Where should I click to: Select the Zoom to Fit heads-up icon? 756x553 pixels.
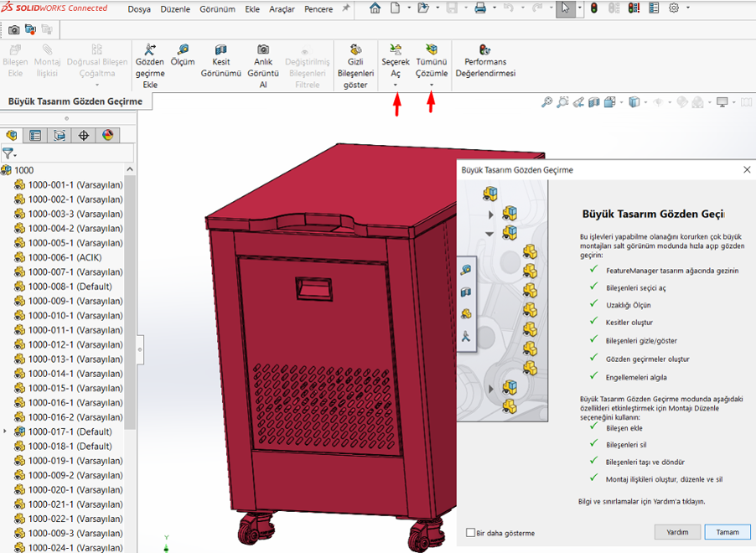click(x=546, y=101)
